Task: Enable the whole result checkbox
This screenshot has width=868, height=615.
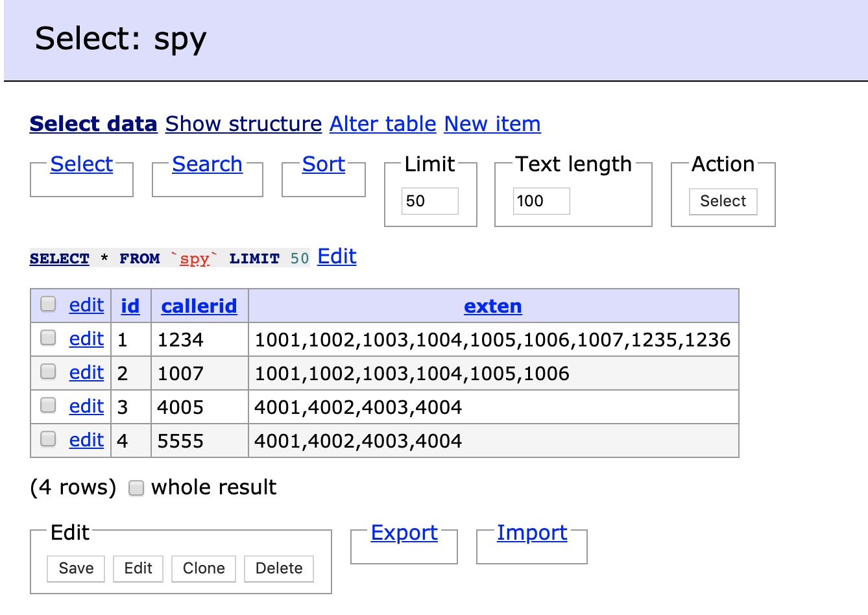Action: (136, 488)
